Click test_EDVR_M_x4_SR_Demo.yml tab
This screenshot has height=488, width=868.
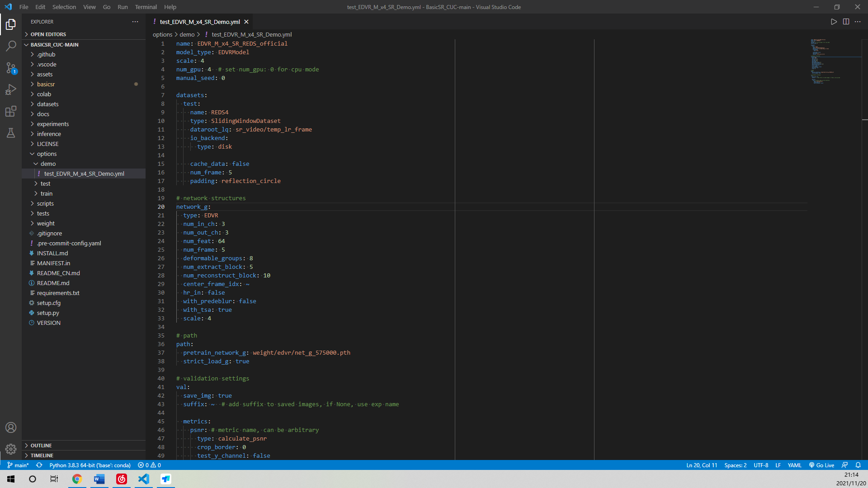(x=200, y=21)
